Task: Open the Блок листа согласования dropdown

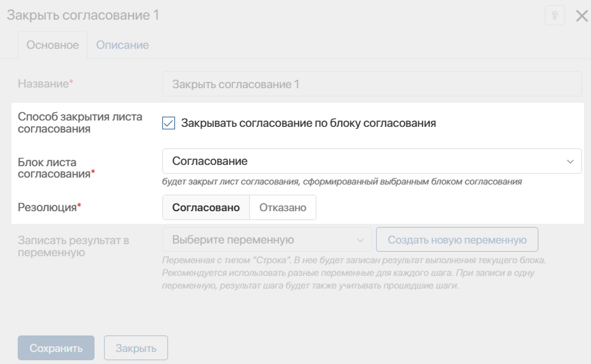Action: pos(372,161)
